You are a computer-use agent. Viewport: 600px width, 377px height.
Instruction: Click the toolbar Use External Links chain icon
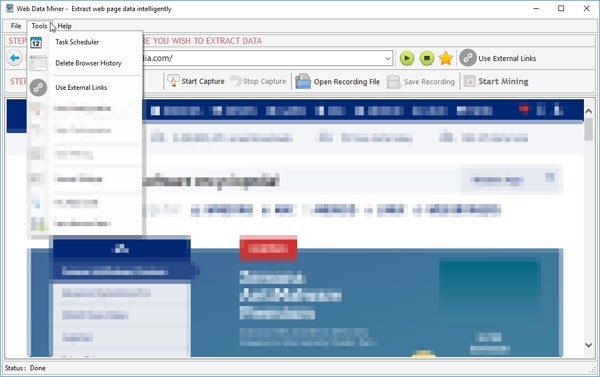[x=468, y=58]
